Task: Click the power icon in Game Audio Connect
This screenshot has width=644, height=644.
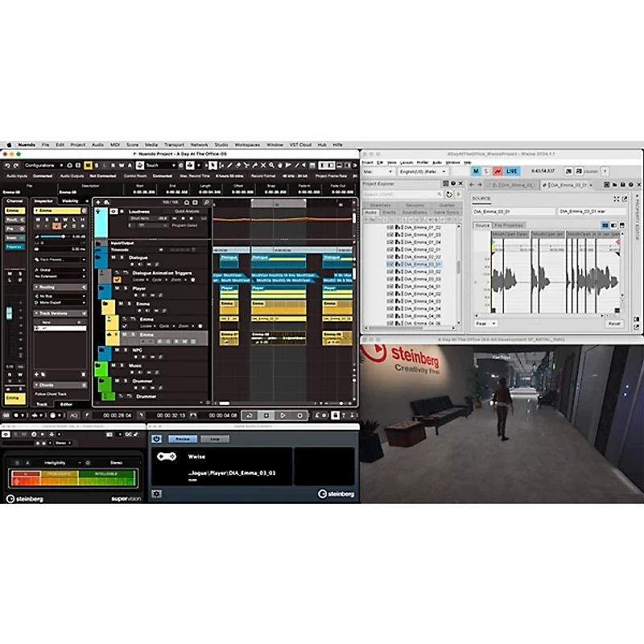Action: (156, 439)
